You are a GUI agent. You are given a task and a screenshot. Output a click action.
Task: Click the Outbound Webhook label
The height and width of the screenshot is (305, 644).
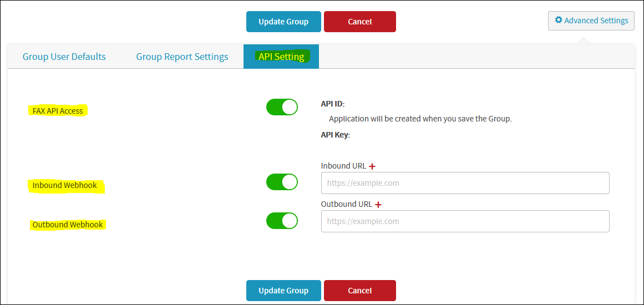(x=68, y=225)
